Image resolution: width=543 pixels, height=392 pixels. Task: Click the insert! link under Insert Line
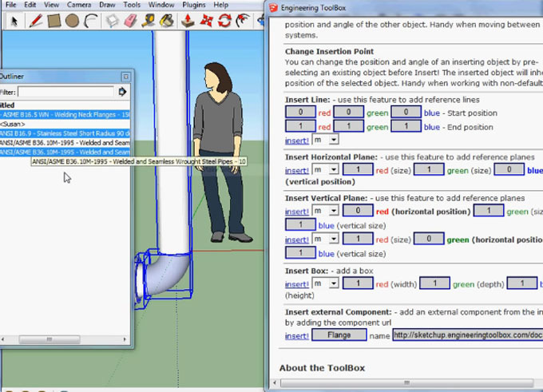(x=297, y=141)
